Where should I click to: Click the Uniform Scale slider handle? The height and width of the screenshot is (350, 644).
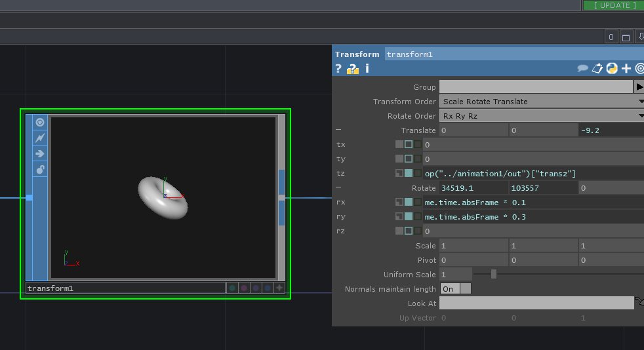(494, 274)
